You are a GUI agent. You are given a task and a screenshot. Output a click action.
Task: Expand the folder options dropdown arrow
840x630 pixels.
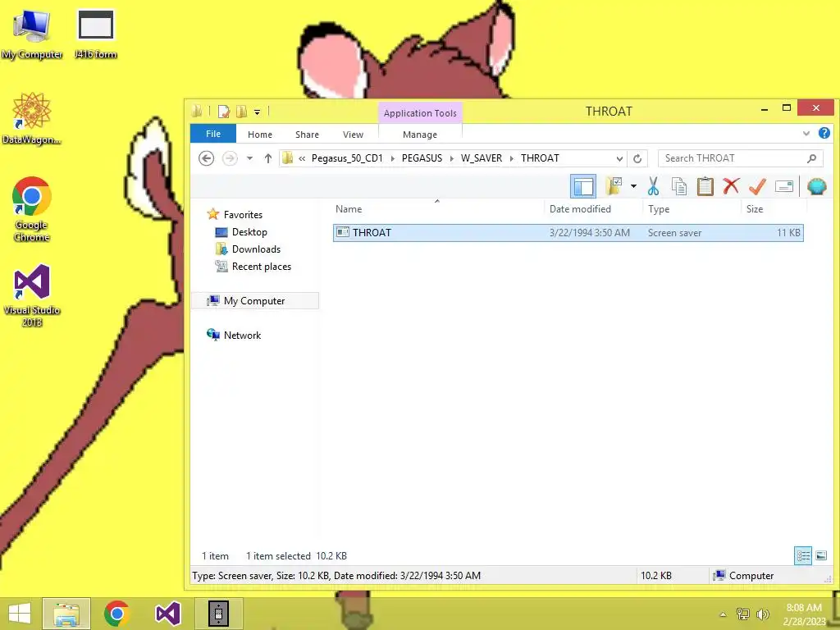coord(633,186)
